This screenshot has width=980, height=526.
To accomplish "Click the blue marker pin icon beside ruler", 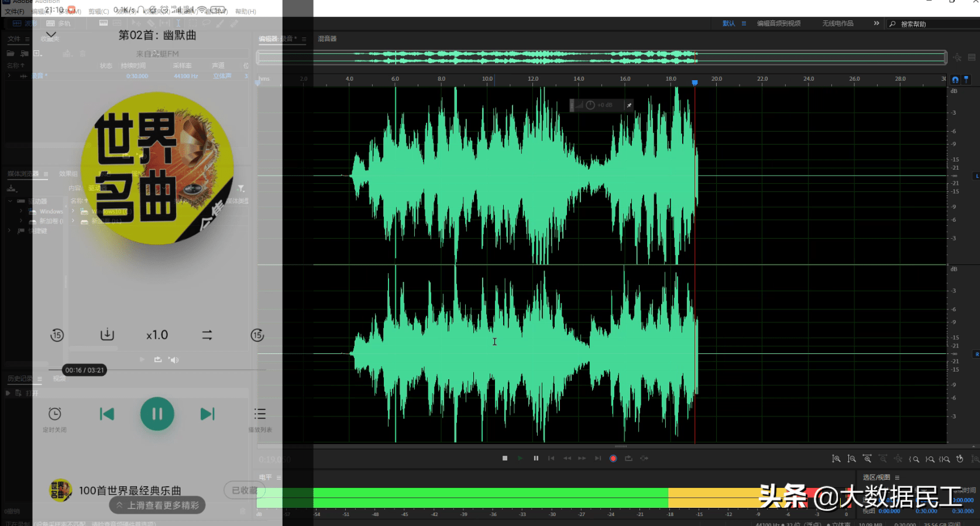I will 967,79.
